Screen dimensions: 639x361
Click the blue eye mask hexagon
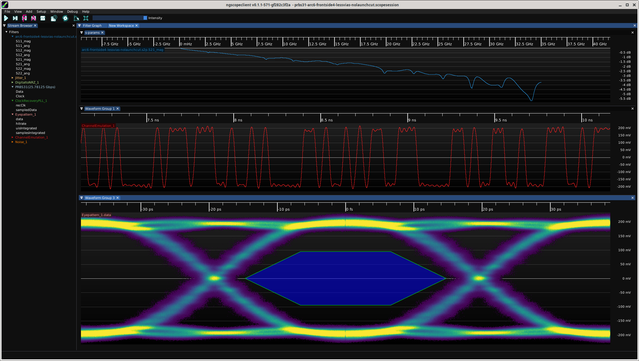click(346, 278)
